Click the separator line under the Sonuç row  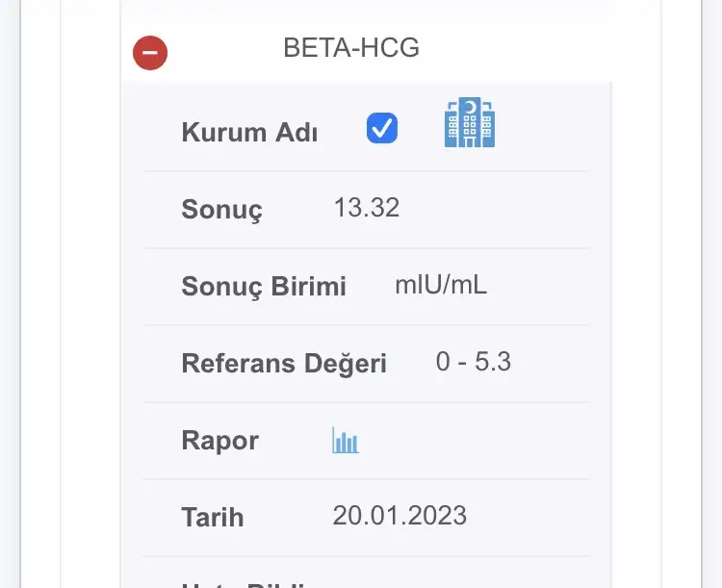coord(366,248)
